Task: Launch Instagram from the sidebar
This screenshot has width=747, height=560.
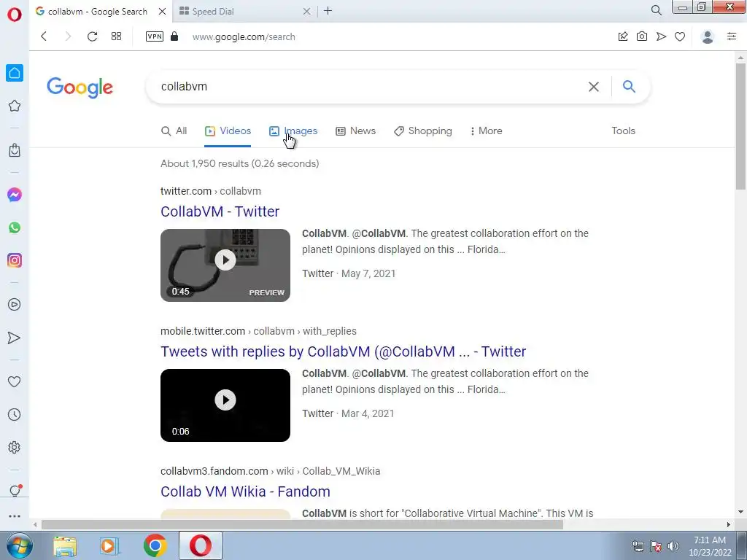Action: (15, 260)
